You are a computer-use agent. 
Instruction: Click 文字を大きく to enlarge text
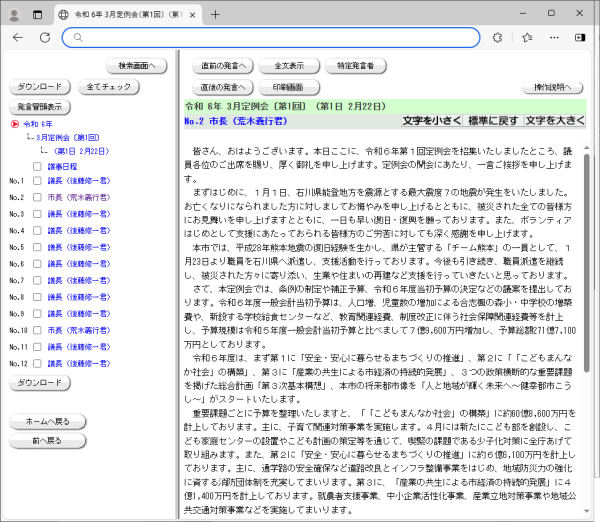[555, 121]
